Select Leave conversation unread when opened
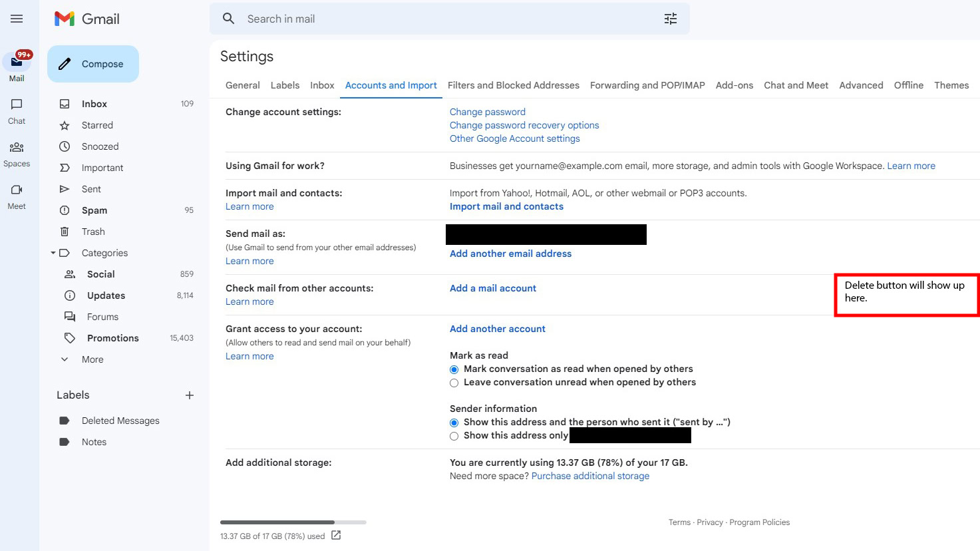This screenshot has width=980, height=551. pyautogui.click(x=454, y=383)
